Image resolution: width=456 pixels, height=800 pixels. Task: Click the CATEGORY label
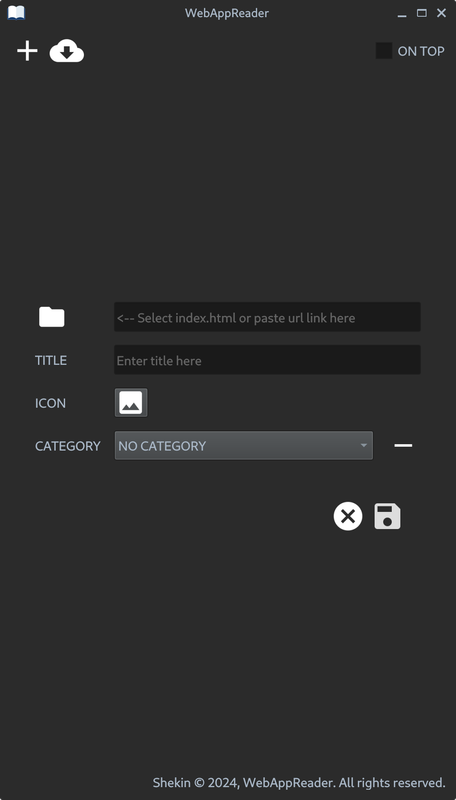[67, 446]
